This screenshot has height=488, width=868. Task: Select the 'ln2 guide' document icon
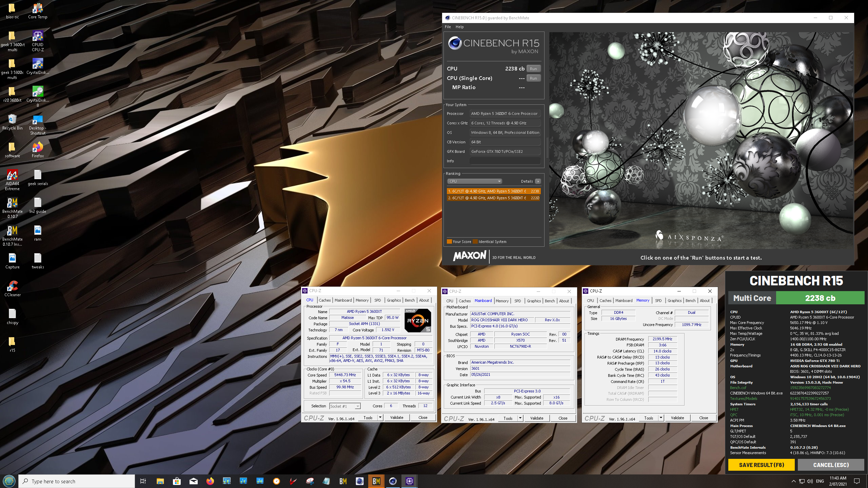[38, 206]
